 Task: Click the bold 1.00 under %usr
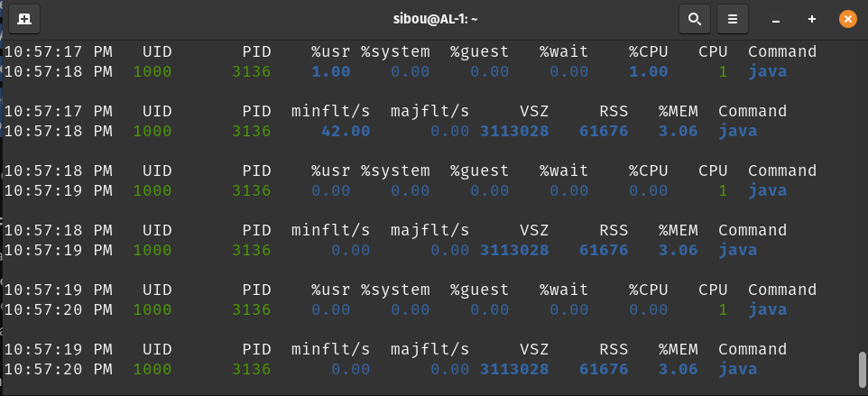pos(330,71)
